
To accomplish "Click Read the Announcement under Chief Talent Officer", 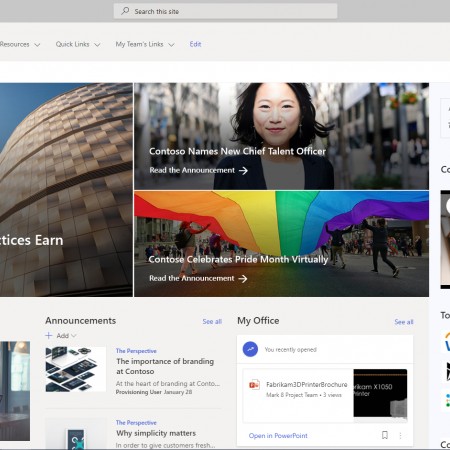I will coord(192,170).
